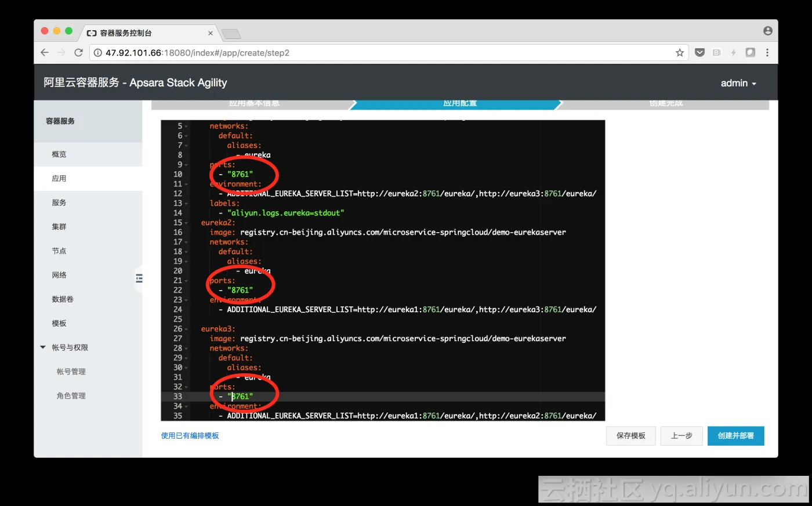
Task: Fold code at line 5 networks
Action: coord(186,126)
